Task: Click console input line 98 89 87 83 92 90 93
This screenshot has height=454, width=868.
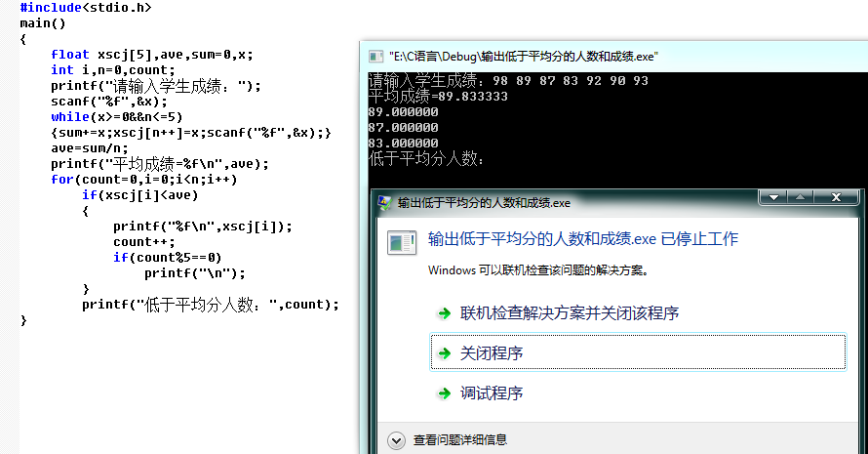Action: click(x=571, y=81)
